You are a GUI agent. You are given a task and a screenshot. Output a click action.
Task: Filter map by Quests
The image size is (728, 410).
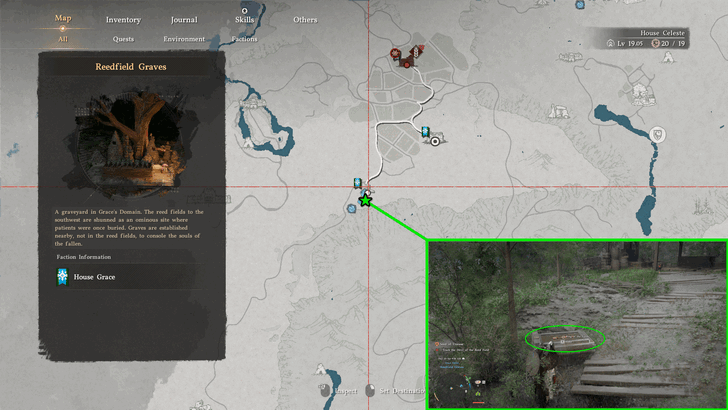123,40
